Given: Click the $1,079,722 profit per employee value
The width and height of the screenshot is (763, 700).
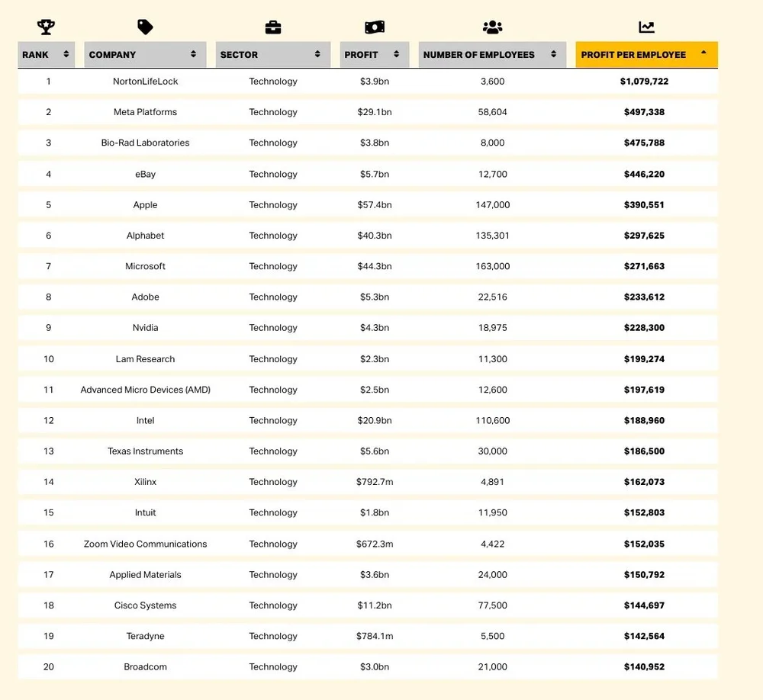Looking at the screenshot, I should [644, 82].
